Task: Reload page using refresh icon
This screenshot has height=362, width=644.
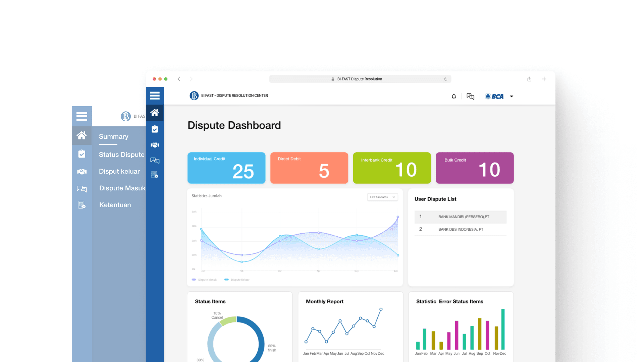Action: [x=445, y=79]
